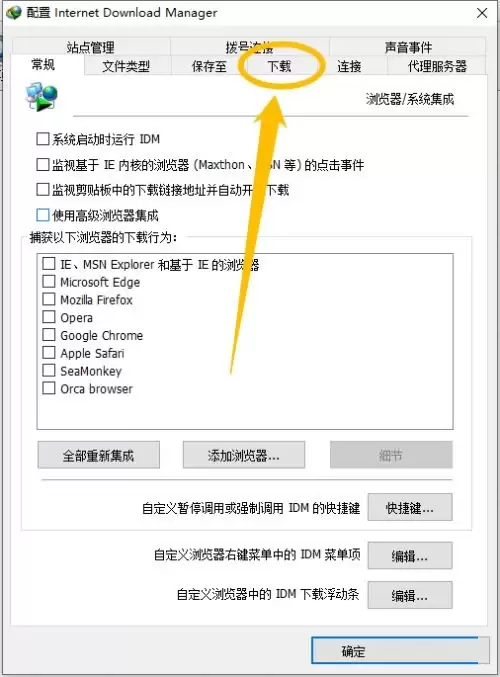The height and width of the screenshot is (677, 500).
Task: Click the browser integration computer globe icon
Action: tap(41, 97)
